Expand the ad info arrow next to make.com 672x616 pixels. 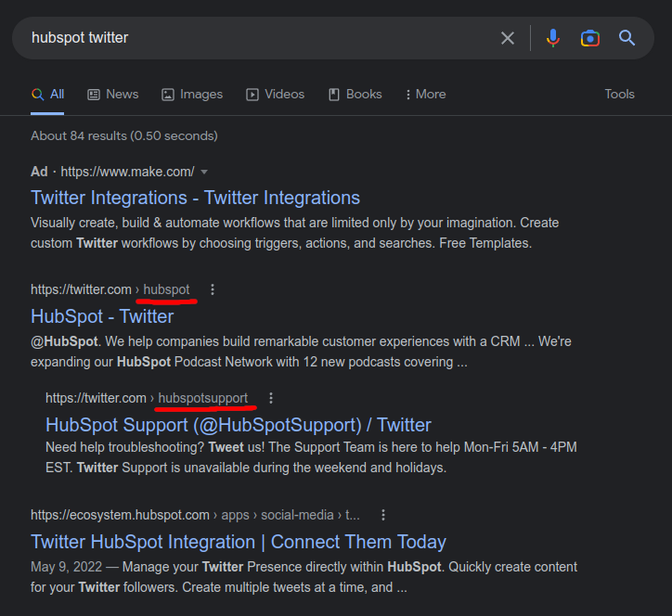(x=204, y=172)
